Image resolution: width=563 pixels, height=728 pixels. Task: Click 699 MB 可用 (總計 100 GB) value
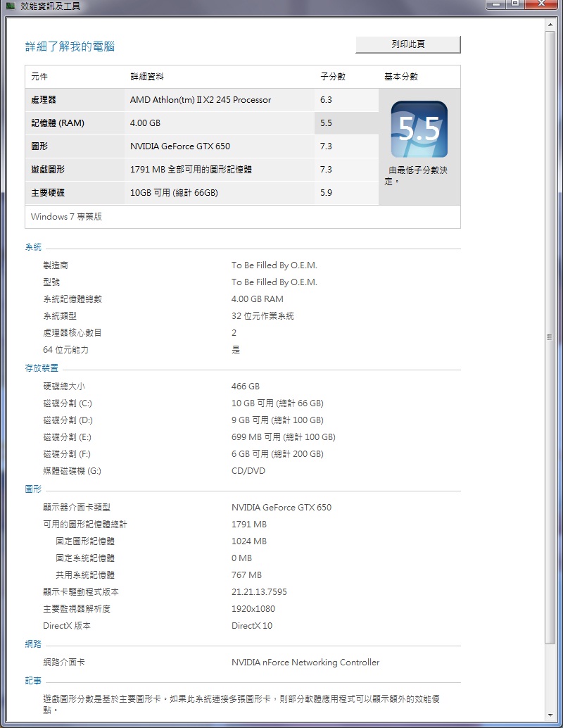284,437
